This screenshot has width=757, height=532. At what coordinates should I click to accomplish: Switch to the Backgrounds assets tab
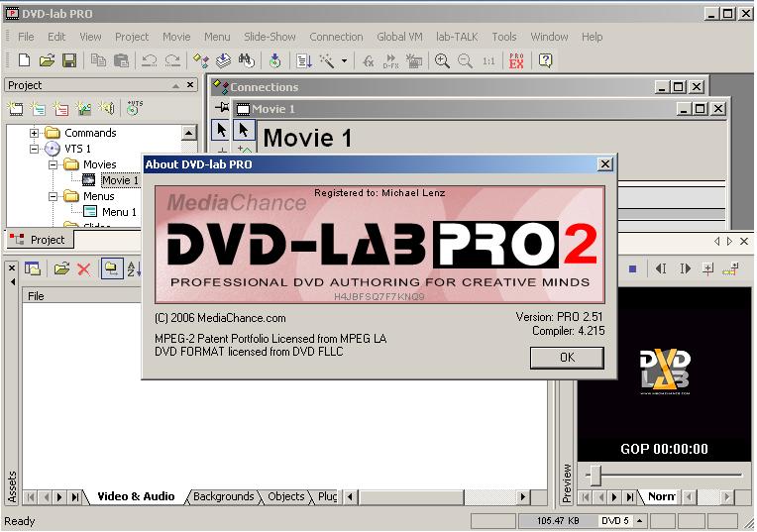[x=224, y=496]
